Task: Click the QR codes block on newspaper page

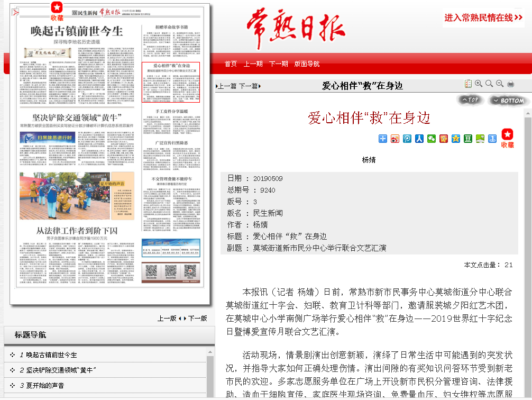Action: (x=171, y=272)
